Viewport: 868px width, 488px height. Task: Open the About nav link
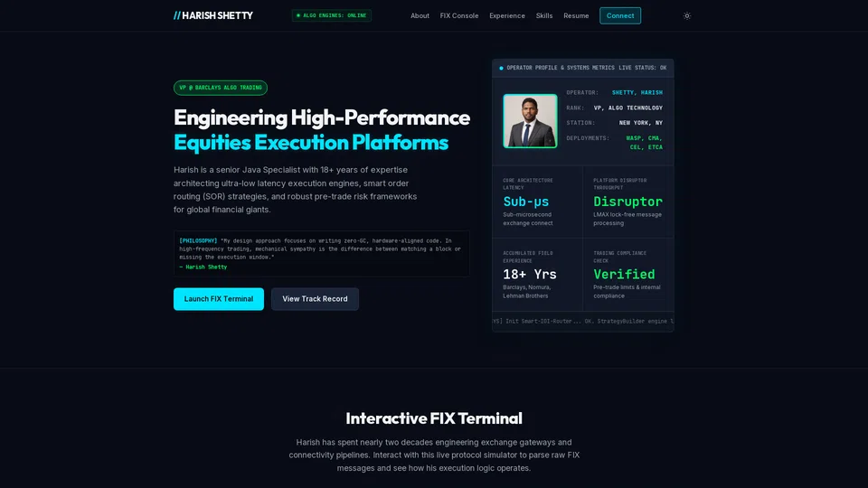click(x=420, y=15)
